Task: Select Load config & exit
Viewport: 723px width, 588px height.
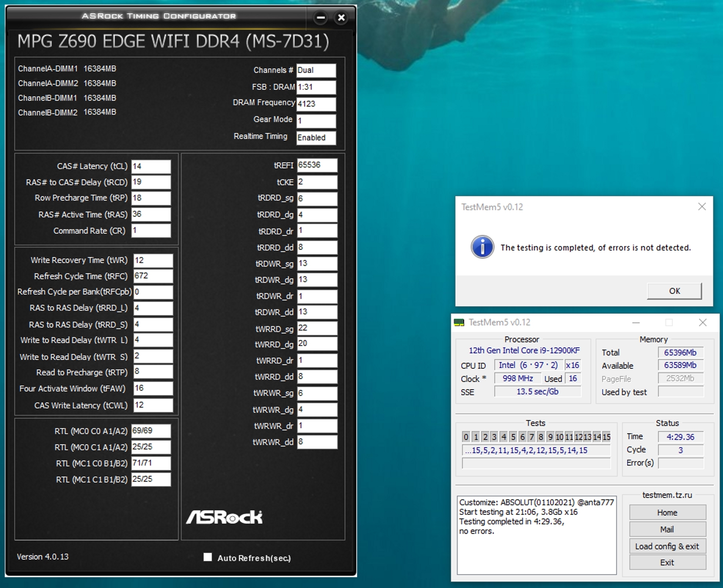Action: coord(667,546)
